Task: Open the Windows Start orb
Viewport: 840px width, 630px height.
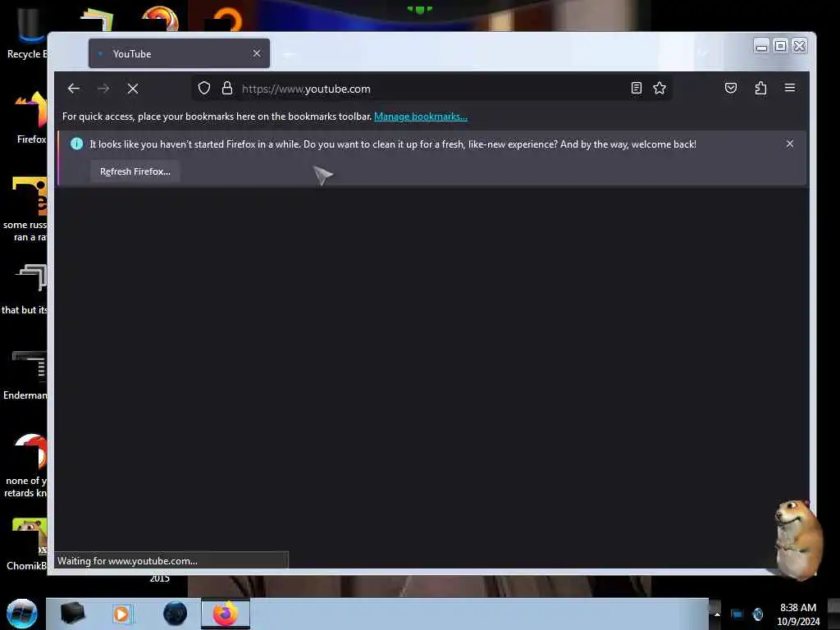Action: [x=21, y=614]
